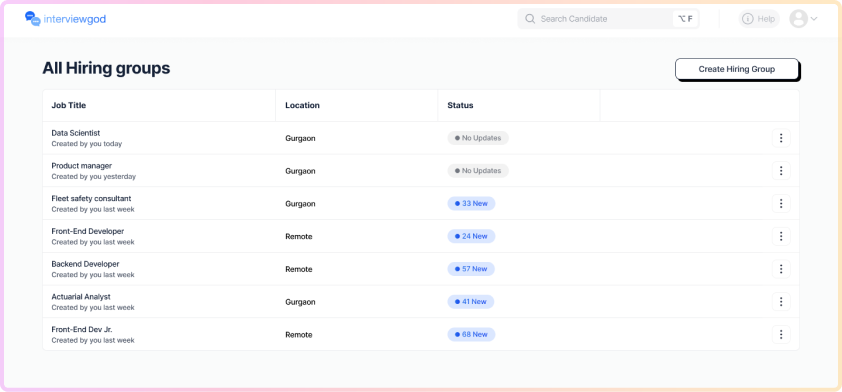842x392 pixels.
Task: Click the Job Title column header
Action: [69, 105]
